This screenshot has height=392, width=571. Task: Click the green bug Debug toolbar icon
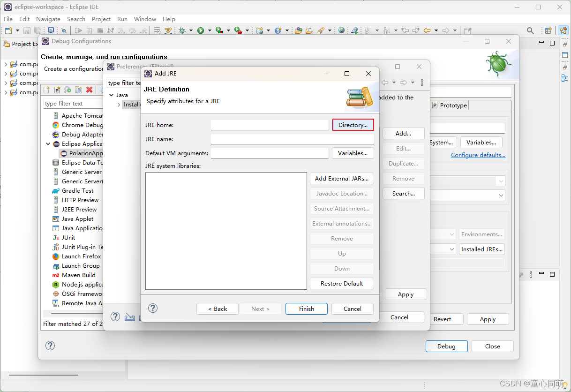(x=182, y=30)
